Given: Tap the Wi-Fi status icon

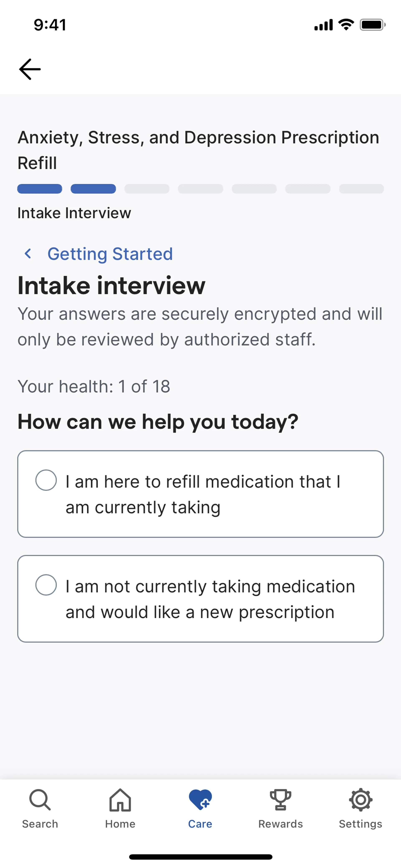Looking at the screenshot, I should tap(346, 25).
